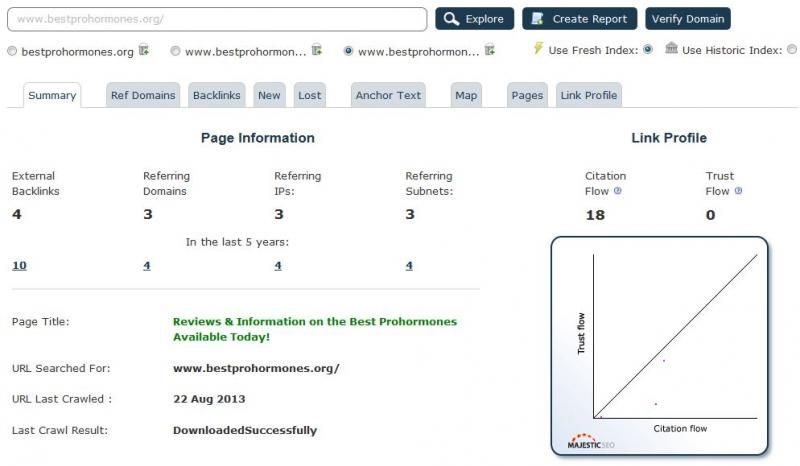The image size is (800, 466).
Task: Open the 4 referring subnets five-year link
Action: [x=409, y=265]
